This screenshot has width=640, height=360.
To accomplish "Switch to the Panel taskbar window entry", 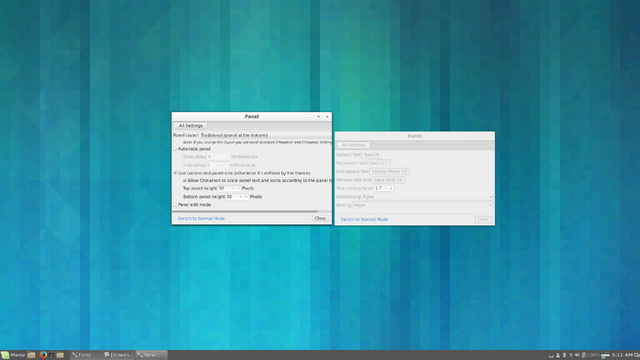I will (x=151, y=355).
